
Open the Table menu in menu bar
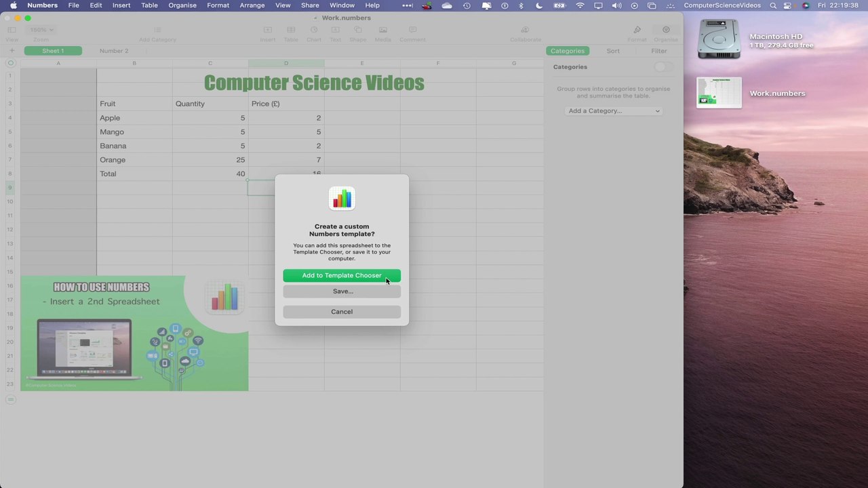click(149, 5)
